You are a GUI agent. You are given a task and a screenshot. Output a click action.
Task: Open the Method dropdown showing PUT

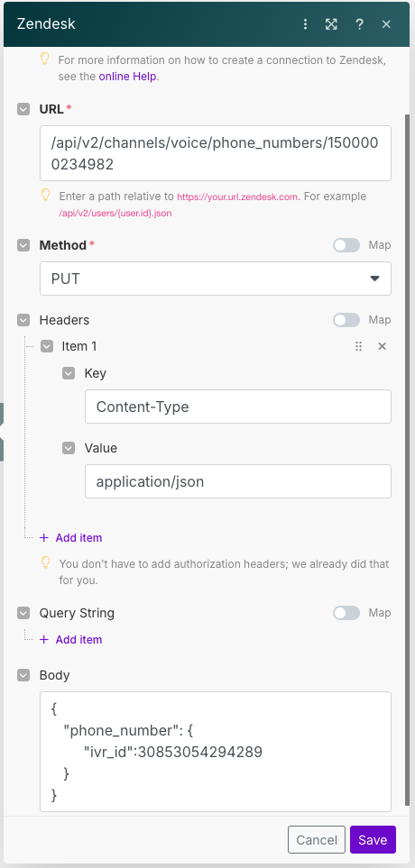tap(216, 279)
